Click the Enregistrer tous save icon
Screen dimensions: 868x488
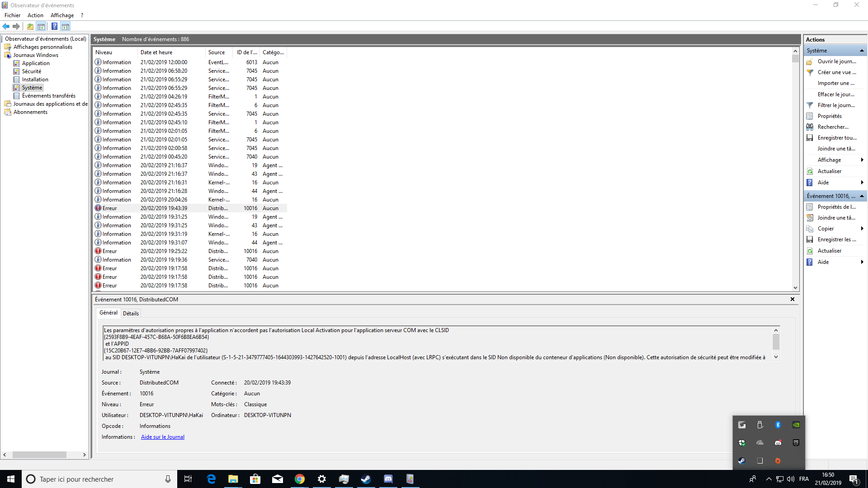(x=810, y=138)
